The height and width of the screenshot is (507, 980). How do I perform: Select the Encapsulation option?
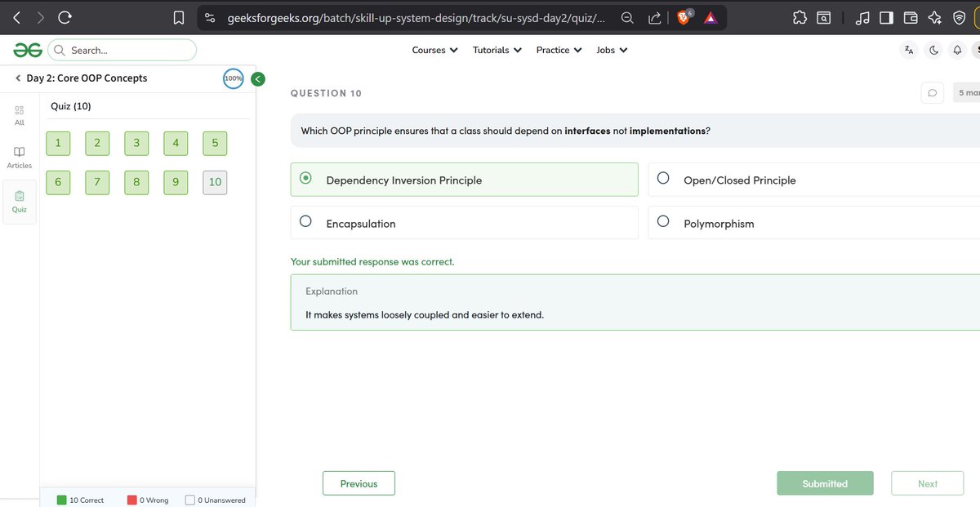[464, 223]
